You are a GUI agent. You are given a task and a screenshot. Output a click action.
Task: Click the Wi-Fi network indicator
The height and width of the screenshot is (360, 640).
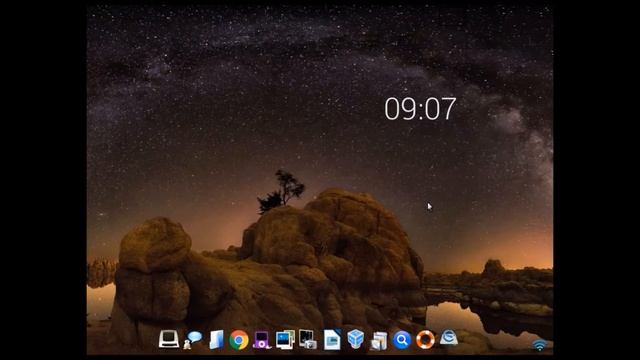click(x=540, y=345)
